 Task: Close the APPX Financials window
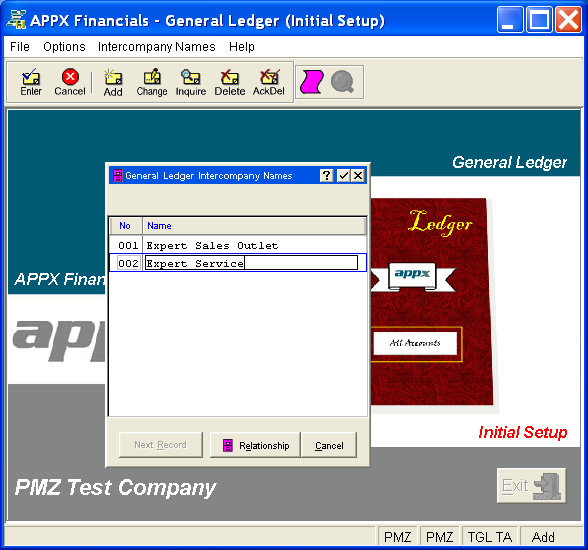(568, 19)
